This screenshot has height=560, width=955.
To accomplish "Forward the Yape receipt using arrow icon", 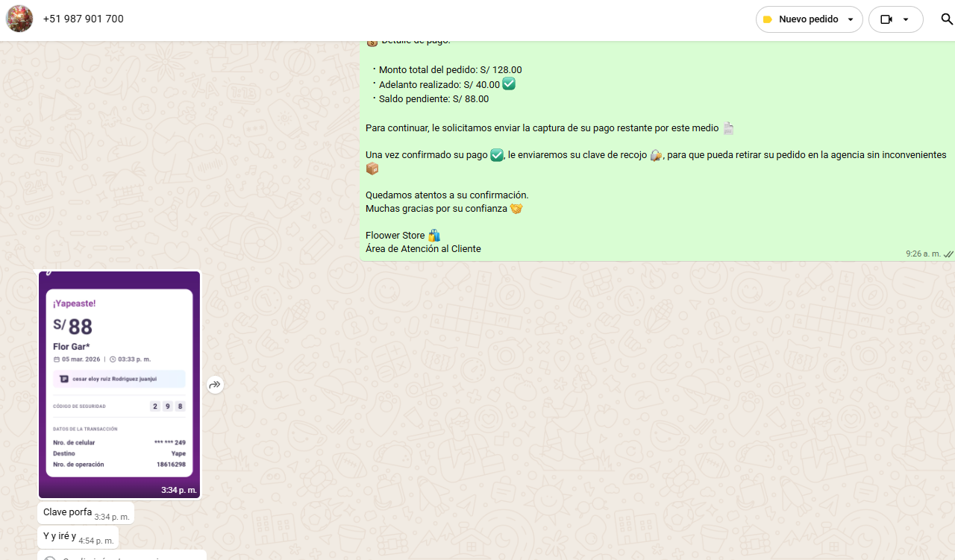I will 215,385.
